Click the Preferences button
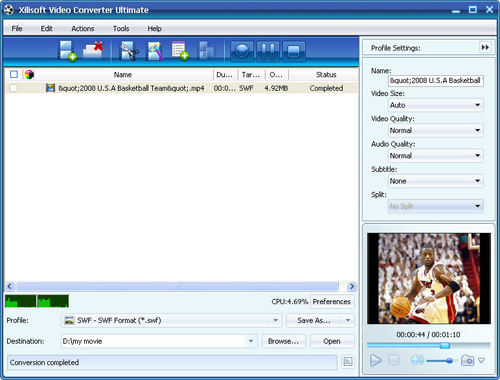 (332, 301)
